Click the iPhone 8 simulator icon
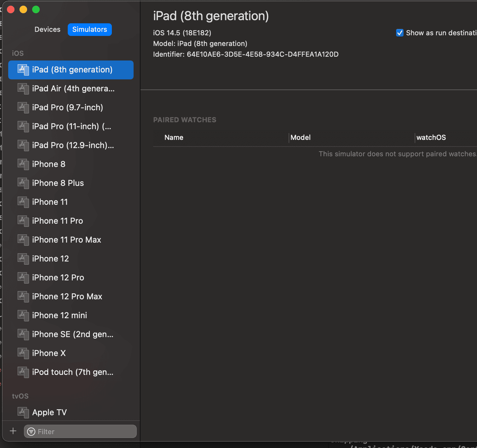This screenshot has height=448, width=477. click(x=23, y=164)
